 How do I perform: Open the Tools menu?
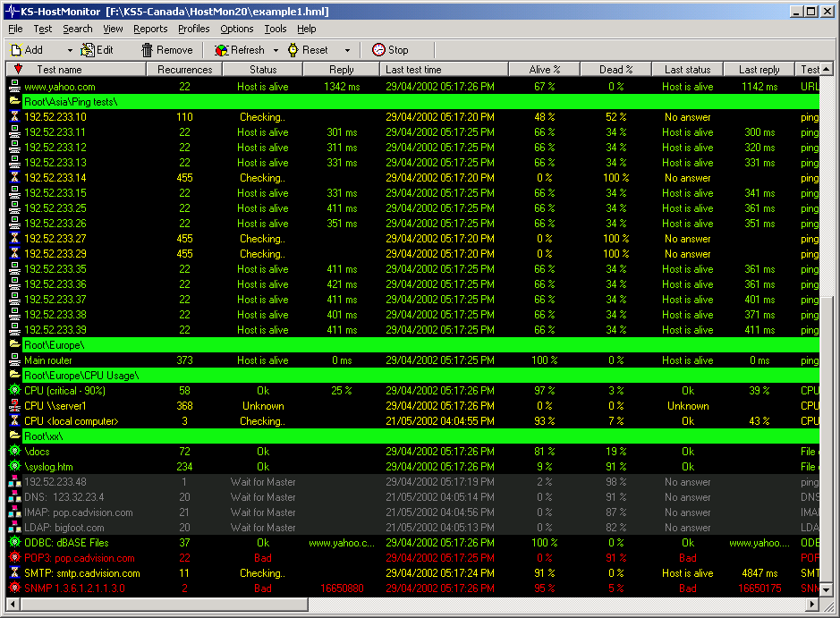tap(276, 29)
